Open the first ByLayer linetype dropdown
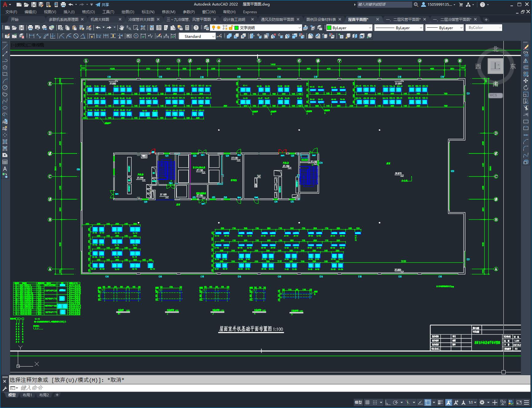Viewport: 532px width, 408px height. coord(399,28)
